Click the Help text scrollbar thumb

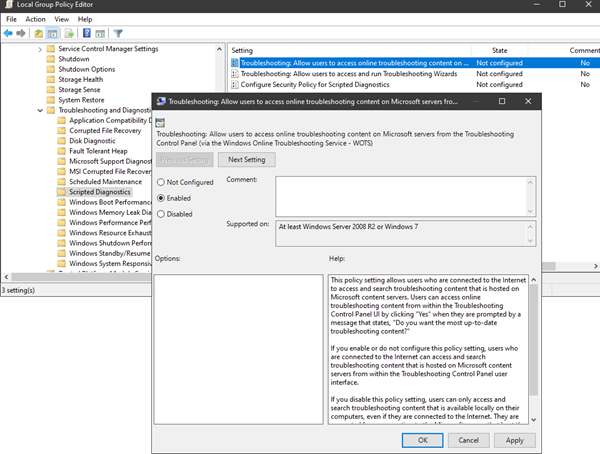(x=534, y=340)
